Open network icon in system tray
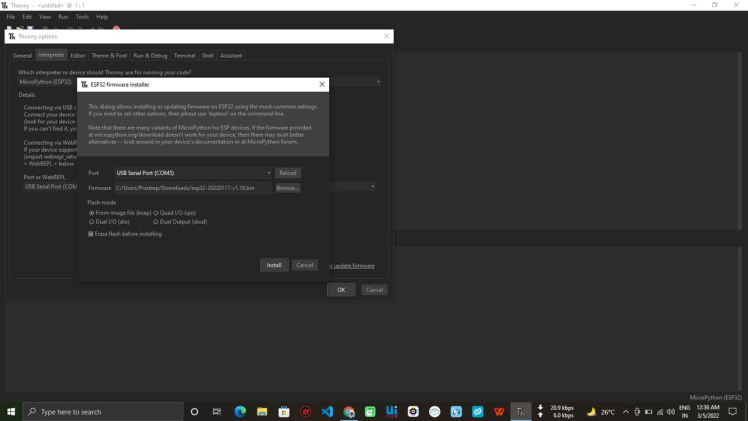Image resolution: width=748 pixels, height=421 pixels. coord(660,411)
